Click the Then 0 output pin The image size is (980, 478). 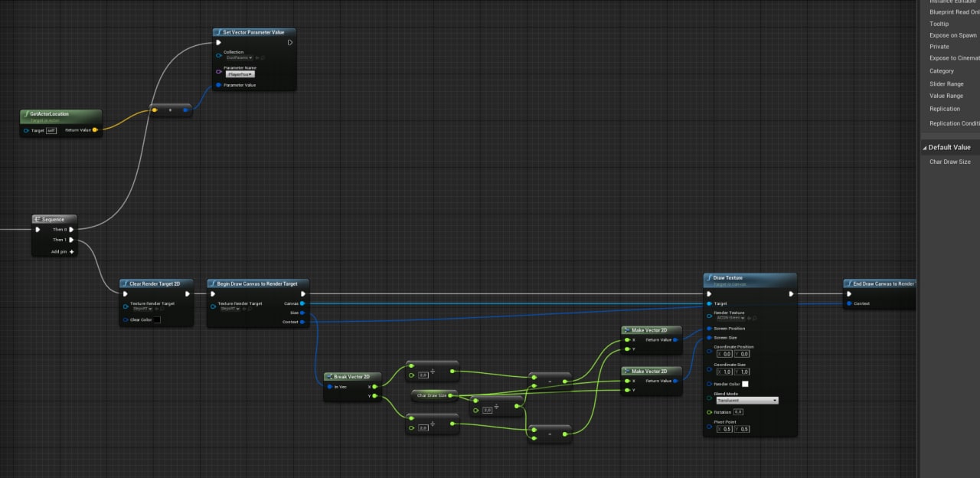pos(71,229)
